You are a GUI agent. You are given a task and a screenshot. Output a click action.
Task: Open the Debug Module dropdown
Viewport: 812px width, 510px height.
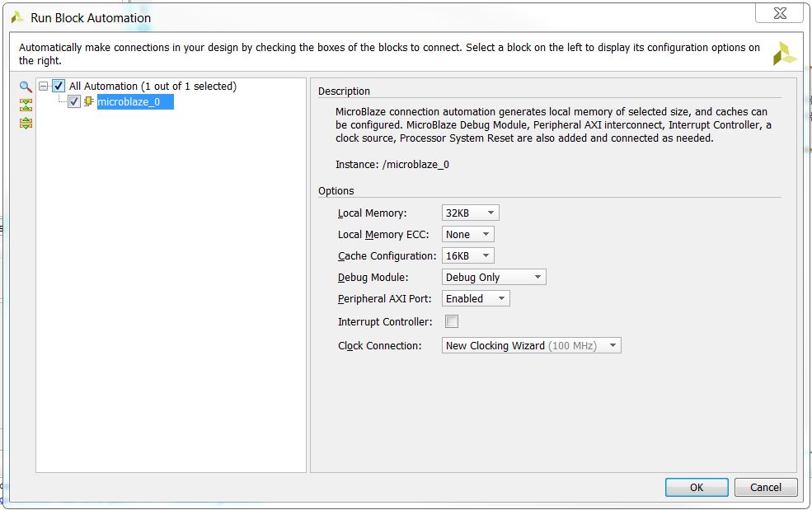click(494, 277)
